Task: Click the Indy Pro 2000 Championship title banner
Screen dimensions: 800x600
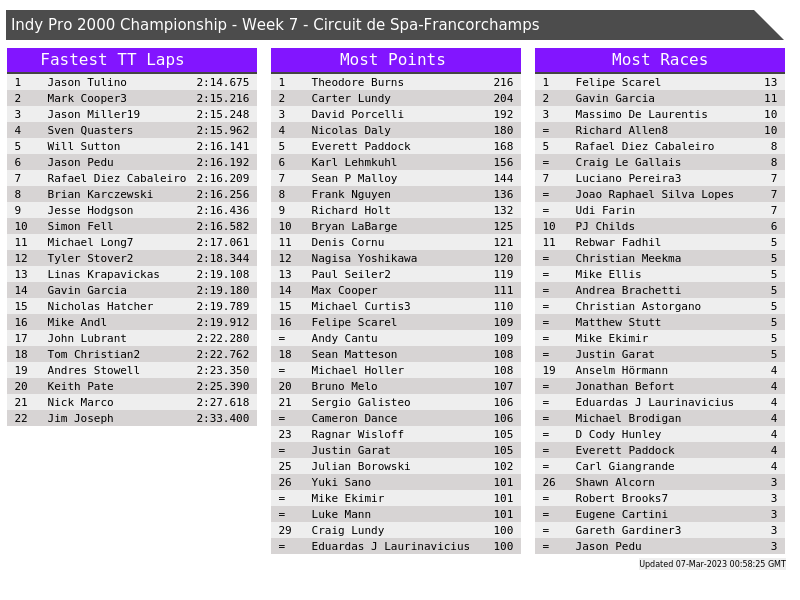Action: [275, 25]
